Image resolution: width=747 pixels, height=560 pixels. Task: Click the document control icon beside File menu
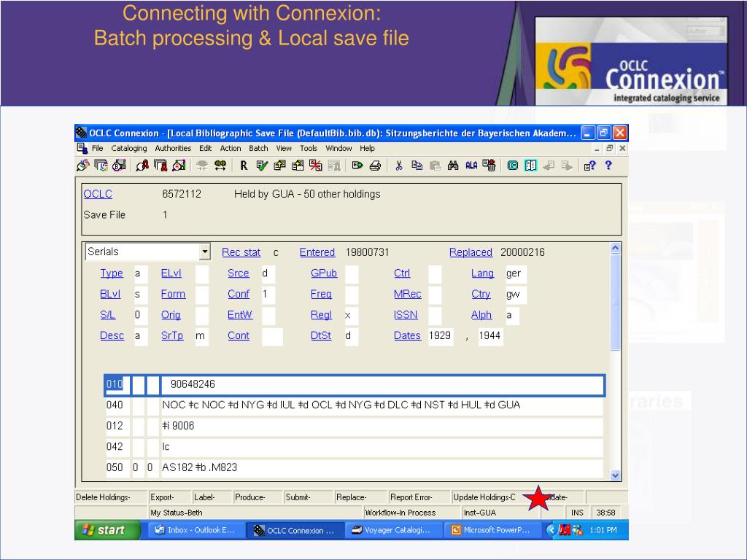point(82,148)
